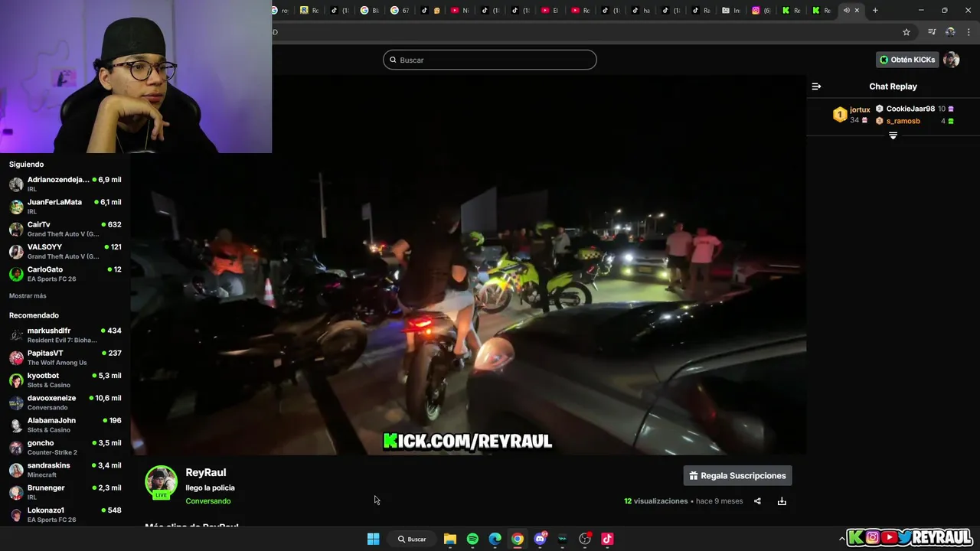Open the TikTok app in taskbar
The width and height of the screenshot is (980, 551).
[607, 539]
